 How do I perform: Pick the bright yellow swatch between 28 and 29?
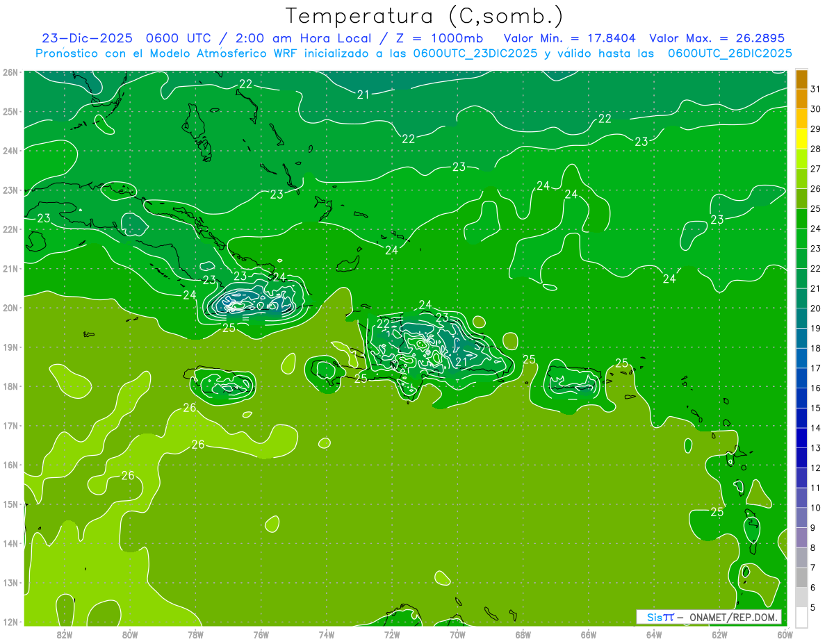tap(801, 139)
